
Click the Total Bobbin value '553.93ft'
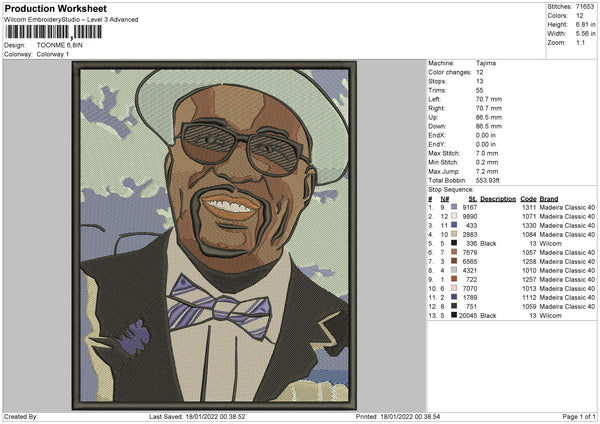pos(488,180)
